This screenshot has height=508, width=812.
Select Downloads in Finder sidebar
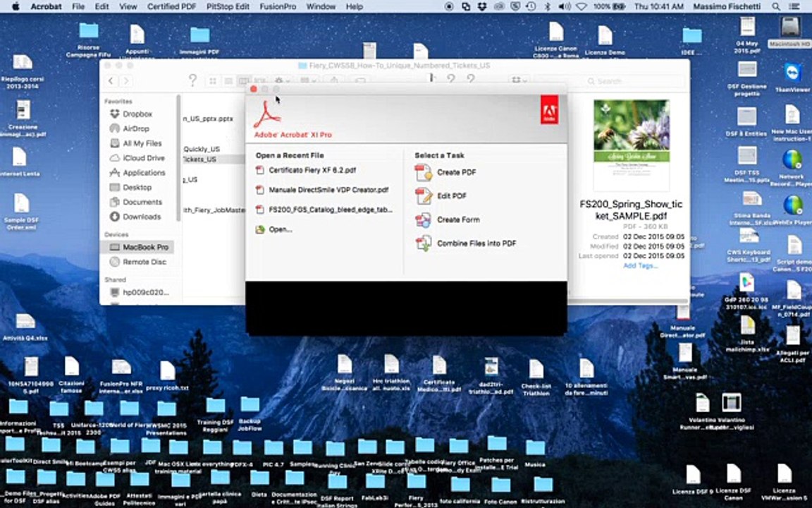coord(142,217)
